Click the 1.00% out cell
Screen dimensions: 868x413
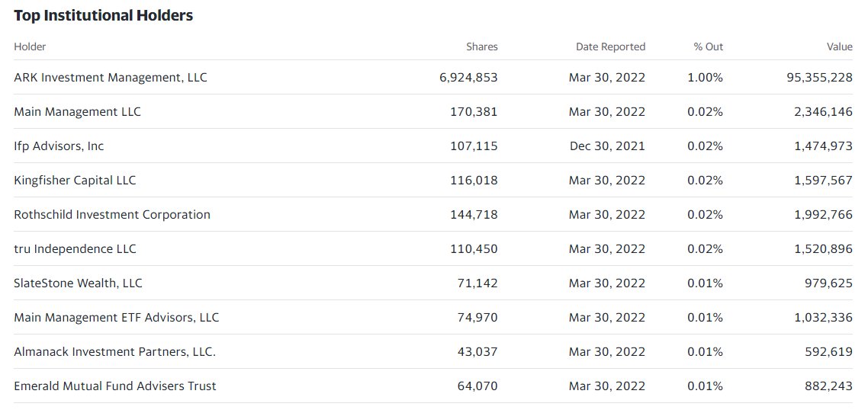point(706,78)
